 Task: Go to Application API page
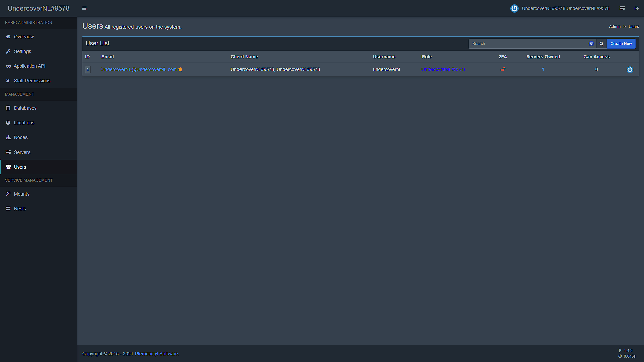tap(39, 66)
